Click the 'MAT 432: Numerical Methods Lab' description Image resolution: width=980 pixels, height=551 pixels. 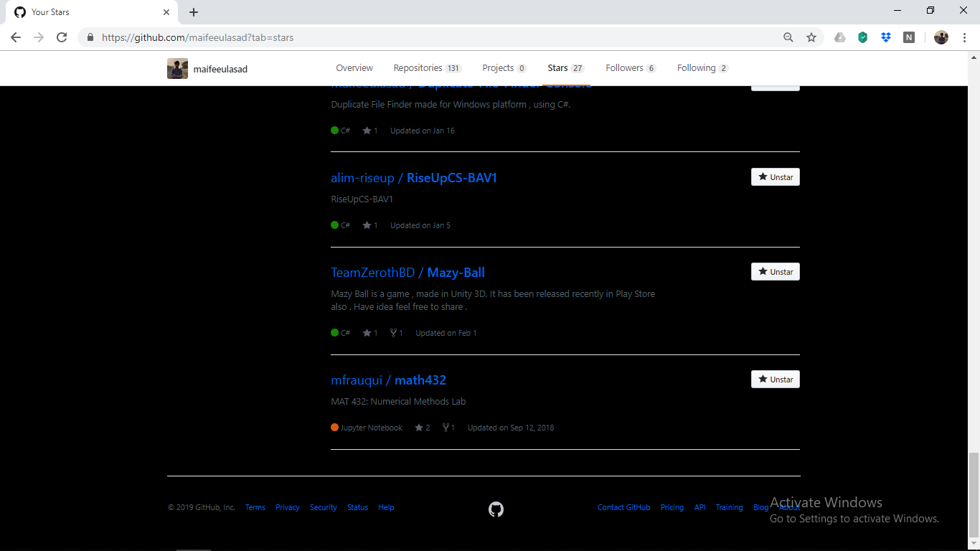pos(398,401)
